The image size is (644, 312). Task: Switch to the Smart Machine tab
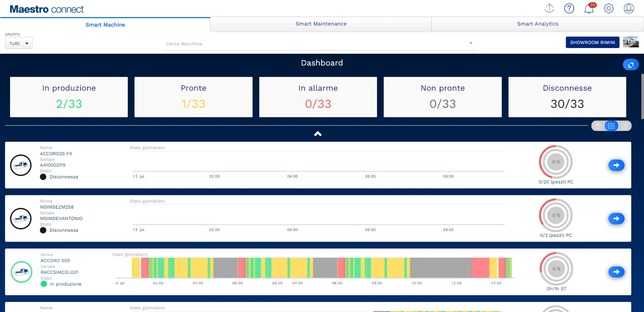pos(105,25)
